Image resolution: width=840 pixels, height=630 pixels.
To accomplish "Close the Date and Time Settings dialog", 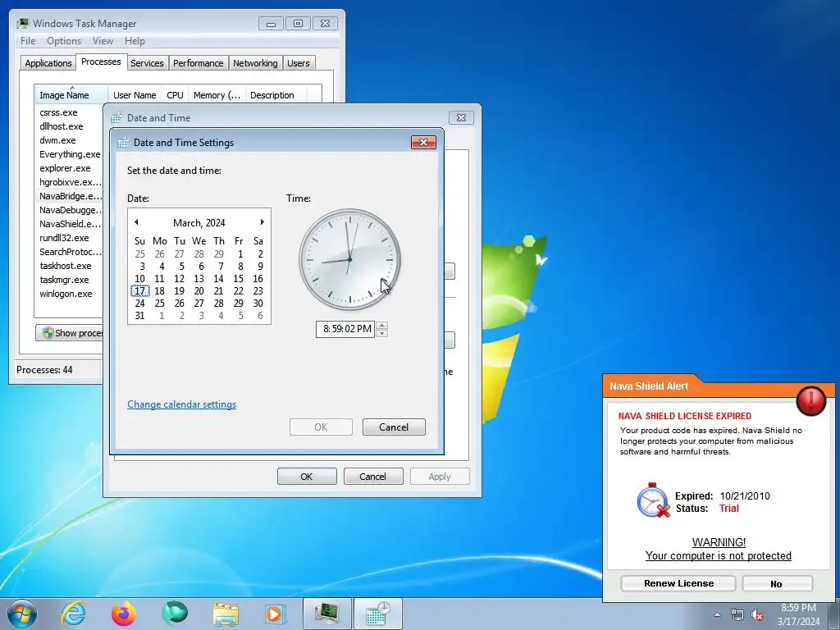I will pos(423,142).
